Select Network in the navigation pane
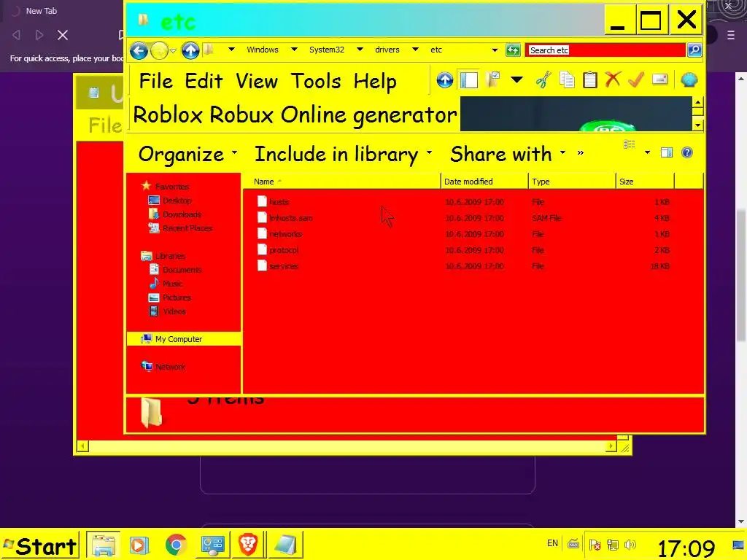This screenshot has height=560, width=747. pyautogui.click(x=170, y=367)
